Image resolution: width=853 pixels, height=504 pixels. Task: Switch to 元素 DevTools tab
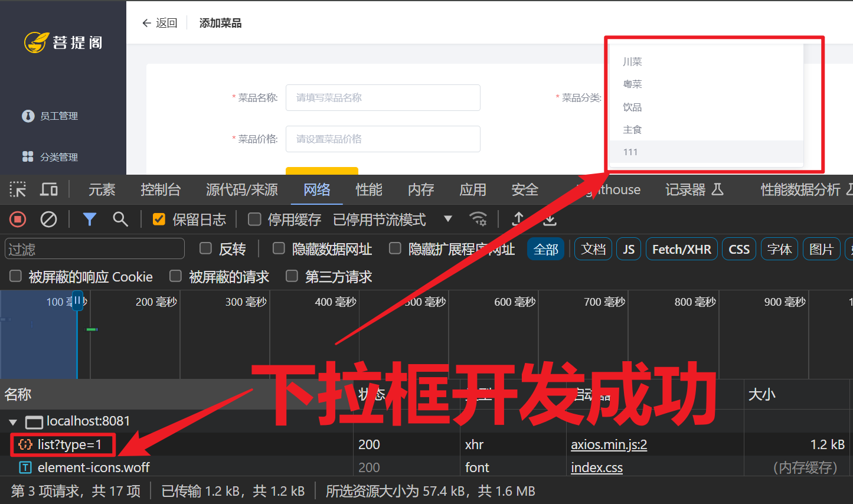(102, 189)
